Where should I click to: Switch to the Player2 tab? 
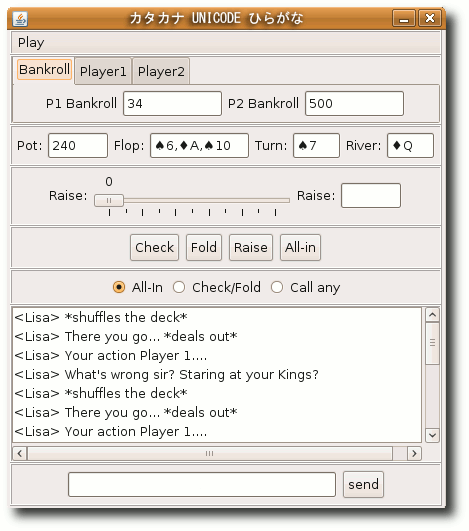coord(161,71)
